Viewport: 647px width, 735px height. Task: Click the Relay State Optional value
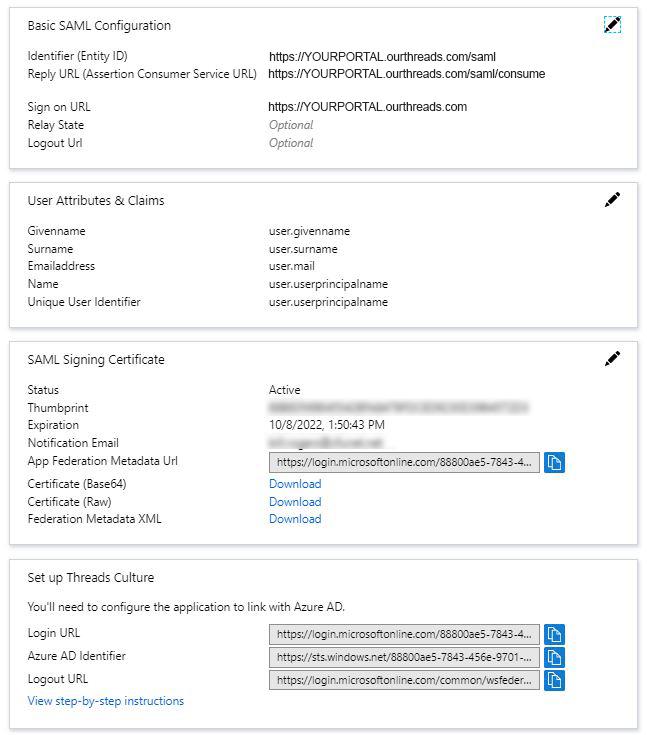click(x=291, y=125)
